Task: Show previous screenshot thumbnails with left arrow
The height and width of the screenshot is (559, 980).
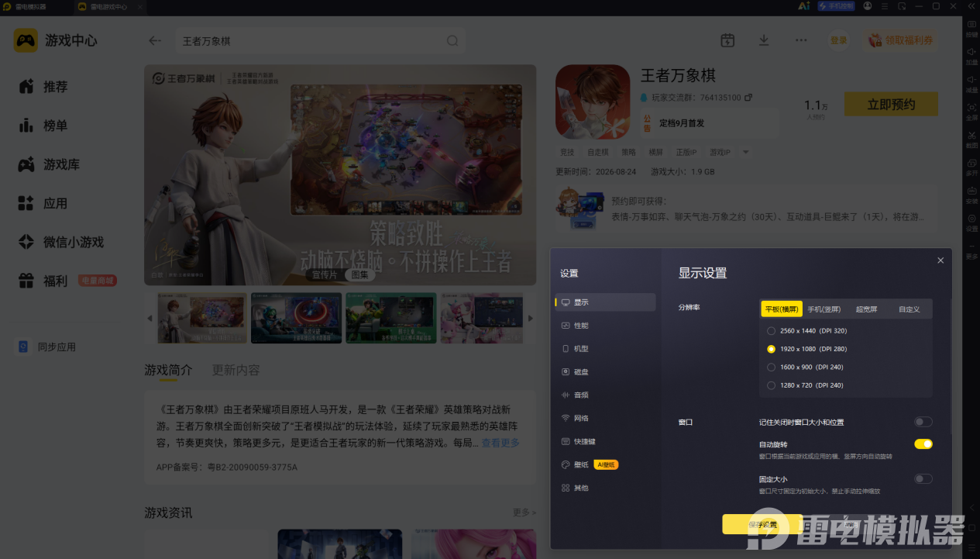Action: [x=150, y=318]
